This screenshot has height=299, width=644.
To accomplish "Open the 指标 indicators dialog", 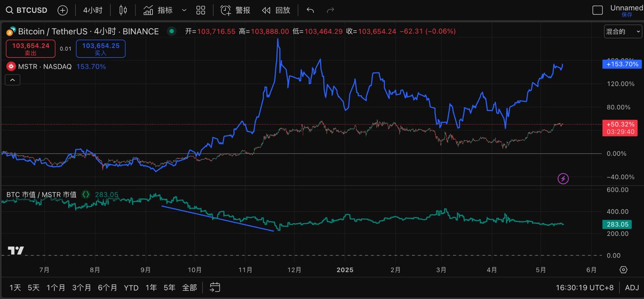I will (159, 10).
